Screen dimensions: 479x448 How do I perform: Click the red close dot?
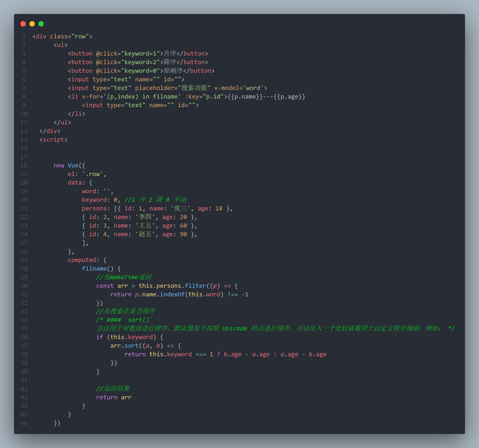click(x=23, y=24)
